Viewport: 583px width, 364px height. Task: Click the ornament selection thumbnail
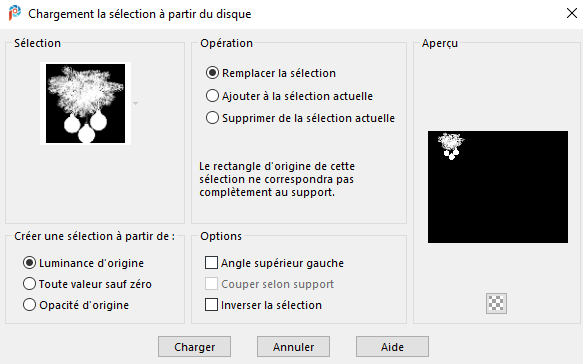86,103
